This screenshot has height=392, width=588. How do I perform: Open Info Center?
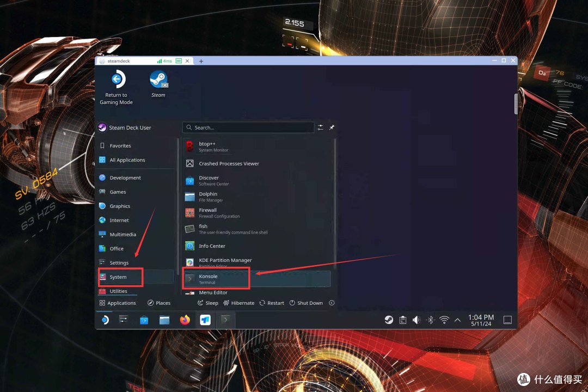pos(258,246)
